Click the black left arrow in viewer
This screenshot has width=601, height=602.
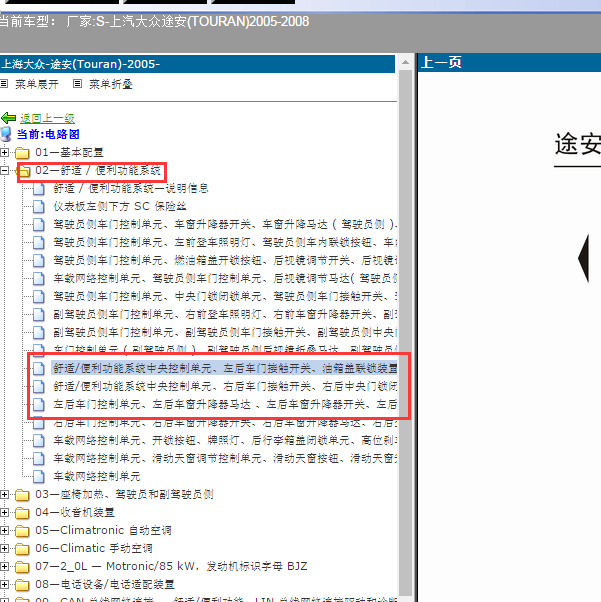coord(584,258)
